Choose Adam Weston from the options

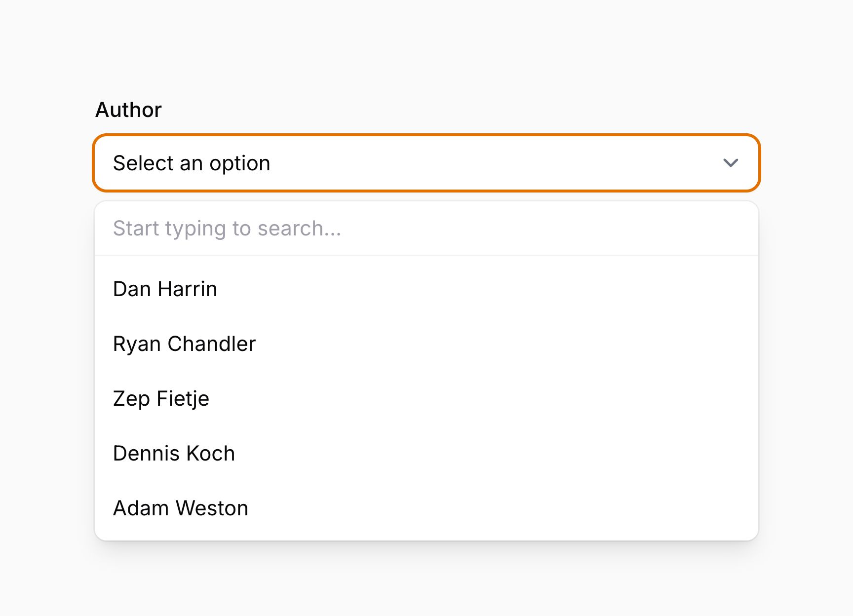click(181, 508)
